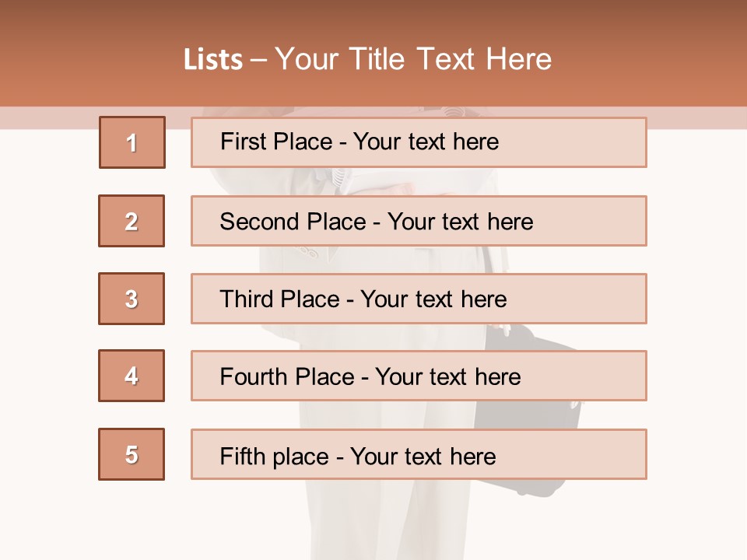Image resolution: width=747 pixels, height=560 pixels.
Task: Pick the number 4 box
Action: point(132,376)
